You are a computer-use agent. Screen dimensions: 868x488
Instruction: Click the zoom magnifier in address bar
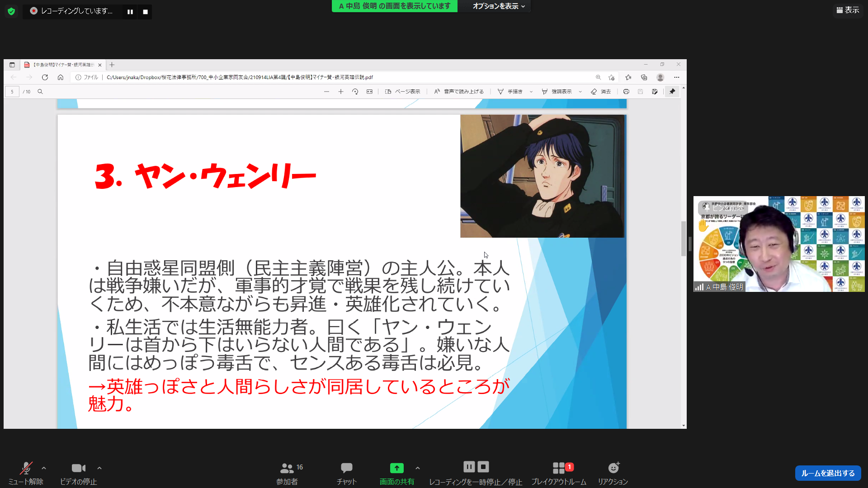click(x=598, y=78)
